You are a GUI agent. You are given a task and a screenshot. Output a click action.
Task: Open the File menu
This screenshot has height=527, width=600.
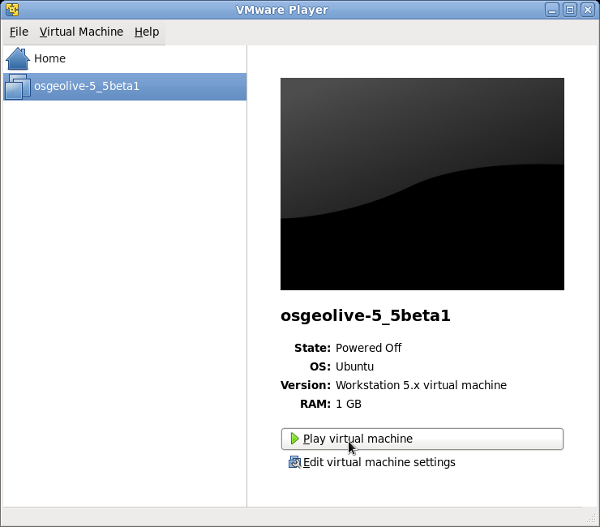pos(19,32)
